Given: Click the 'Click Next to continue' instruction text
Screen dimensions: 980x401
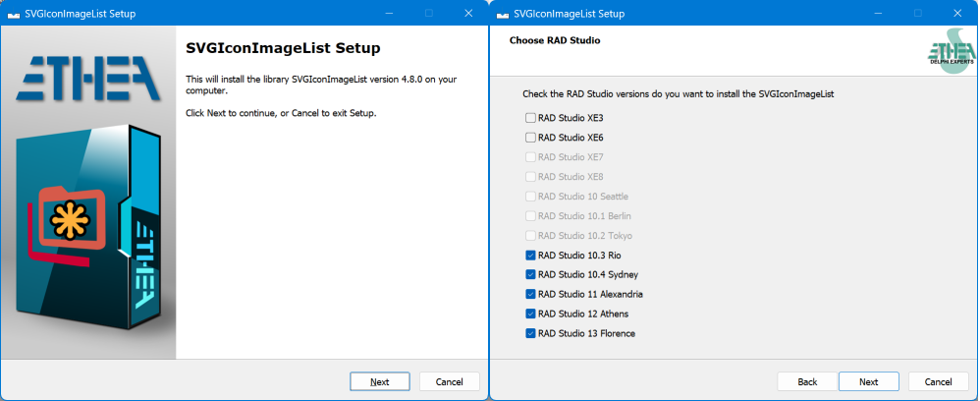Looking at the screenshot, I should 281,114.
